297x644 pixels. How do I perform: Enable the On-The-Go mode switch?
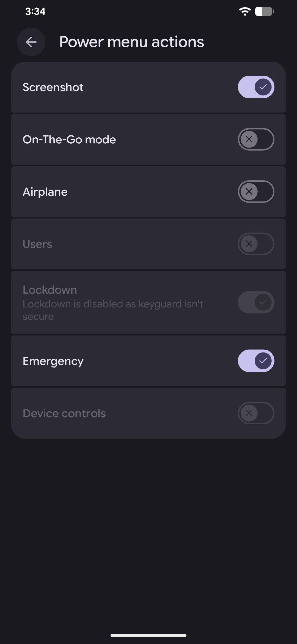[256, 139]
